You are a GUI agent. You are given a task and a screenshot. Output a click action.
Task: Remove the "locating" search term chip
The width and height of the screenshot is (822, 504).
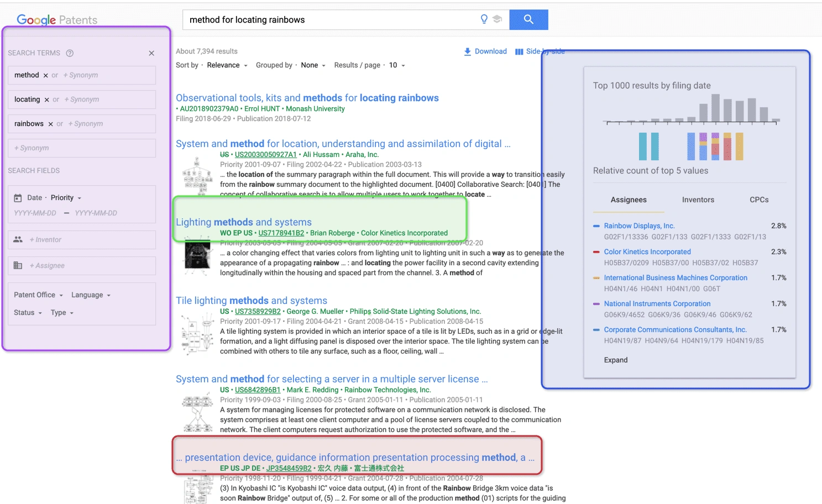pyautogui.click(x=47, y=99)
